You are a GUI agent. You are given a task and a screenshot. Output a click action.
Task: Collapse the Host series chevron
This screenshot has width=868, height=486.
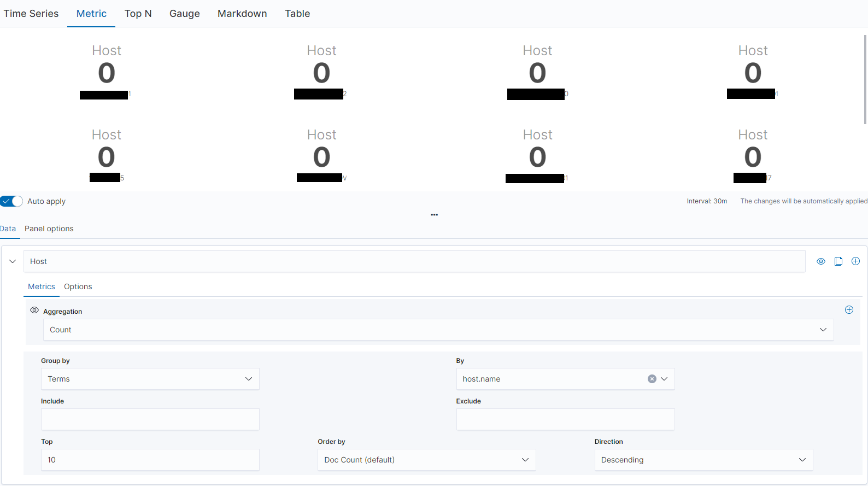coord(13,261)
